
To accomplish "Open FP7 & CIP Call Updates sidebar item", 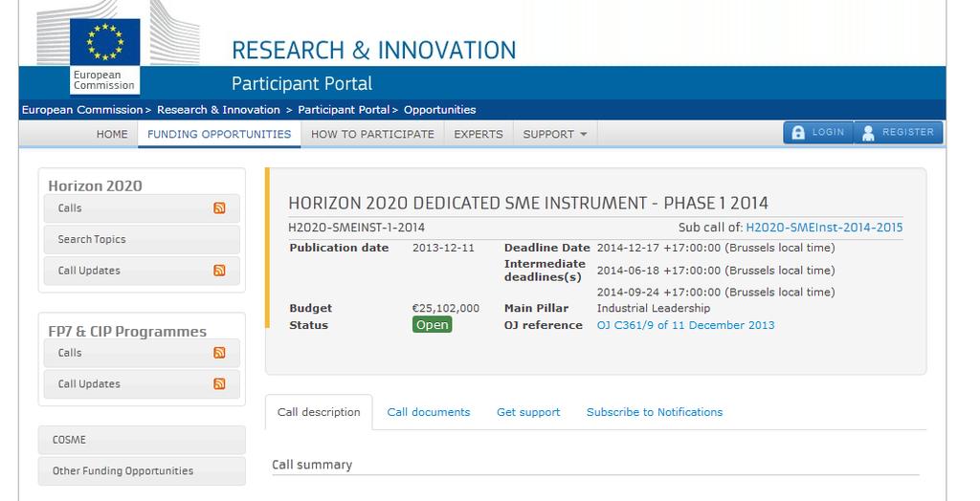I will point(142,384).
